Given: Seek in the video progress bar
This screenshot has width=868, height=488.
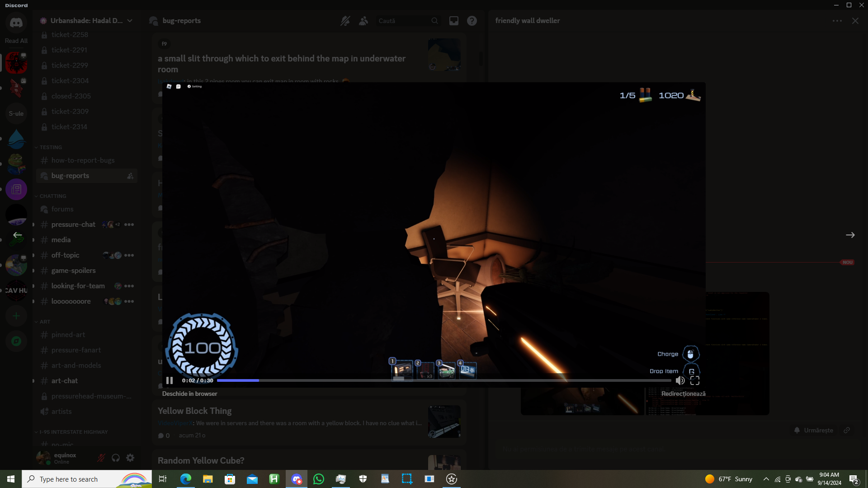Looking at the screenshot, I should [x=443, y=380].
